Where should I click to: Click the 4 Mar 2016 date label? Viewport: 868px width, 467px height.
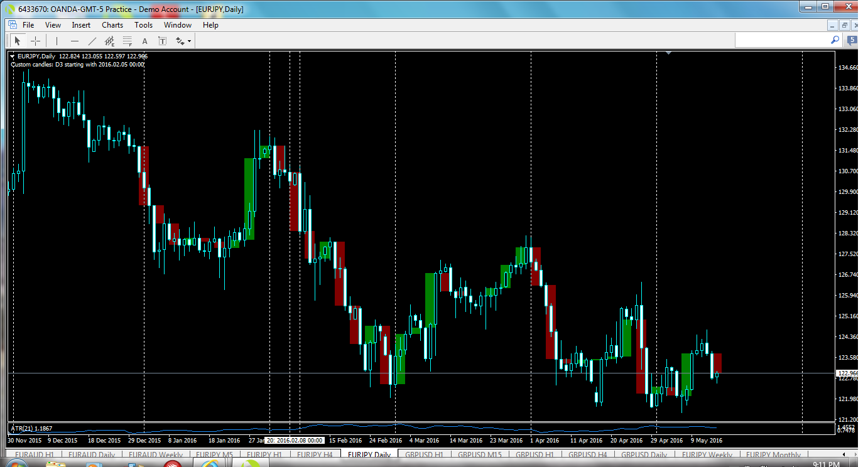425,441
